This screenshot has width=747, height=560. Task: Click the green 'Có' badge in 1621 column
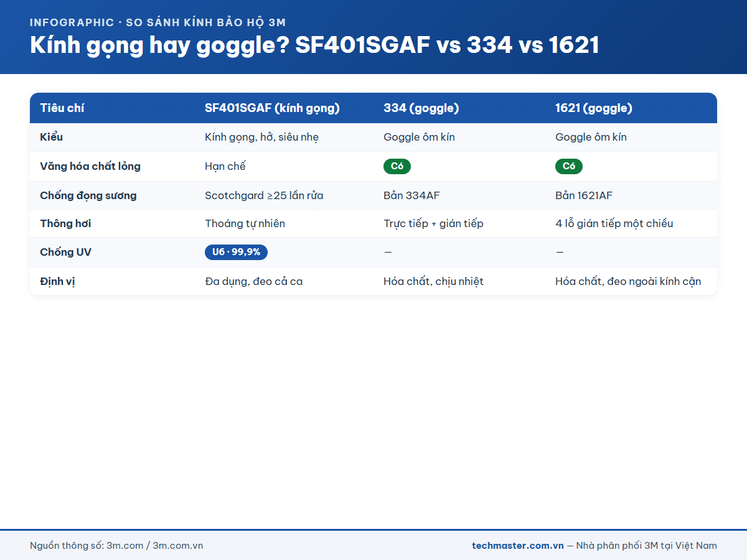[569, 166]
